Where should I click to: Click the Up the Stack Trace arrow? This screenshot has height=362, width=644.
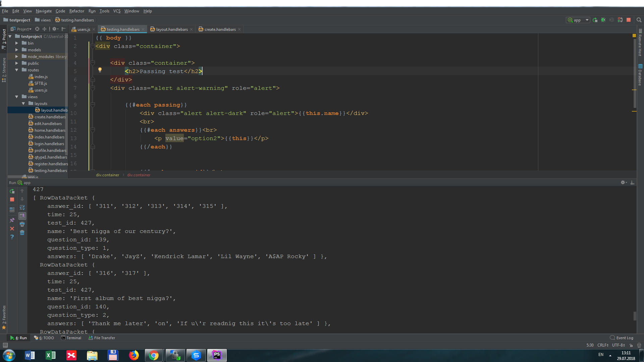click(22, 191)
